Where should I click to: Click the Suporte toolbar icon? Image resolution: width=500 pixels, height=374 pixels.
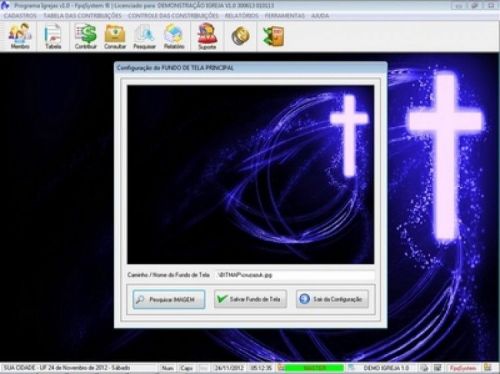pos(207,36)
